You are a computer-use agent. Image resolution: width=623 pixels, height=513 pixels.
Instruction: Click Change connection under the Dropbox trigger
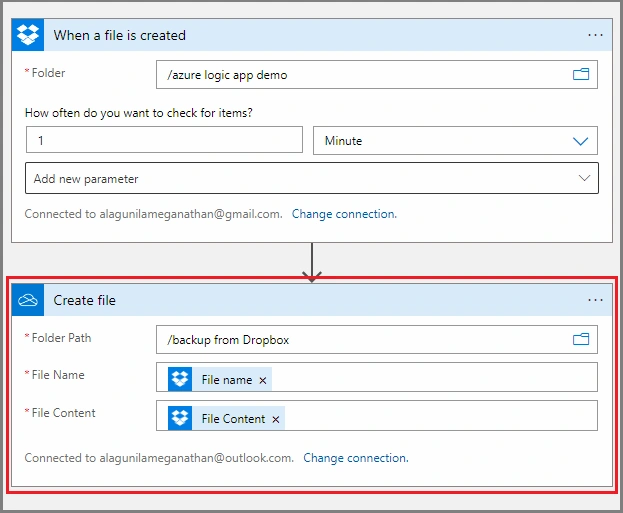pyautogui.click(x=344, y=214)
